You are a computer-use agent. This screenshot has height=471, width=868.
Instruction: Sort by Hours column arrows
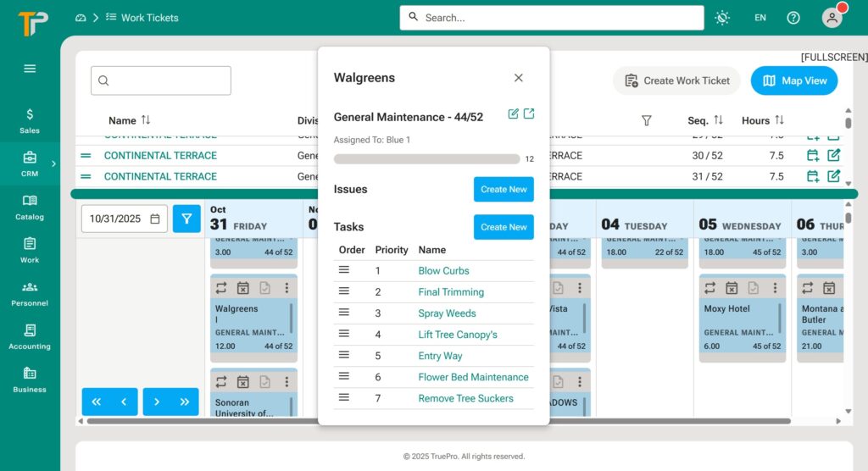(779, 120)
